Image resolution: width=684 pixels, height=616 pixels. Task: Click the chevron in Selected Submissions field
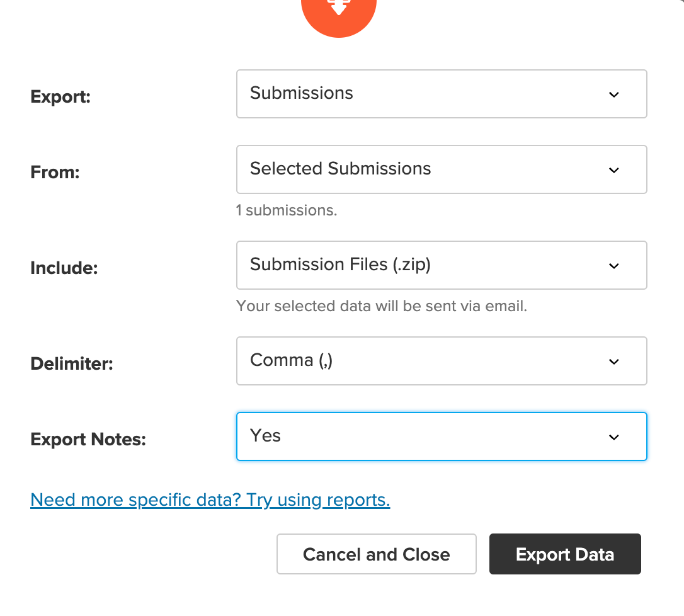point(613,170)
